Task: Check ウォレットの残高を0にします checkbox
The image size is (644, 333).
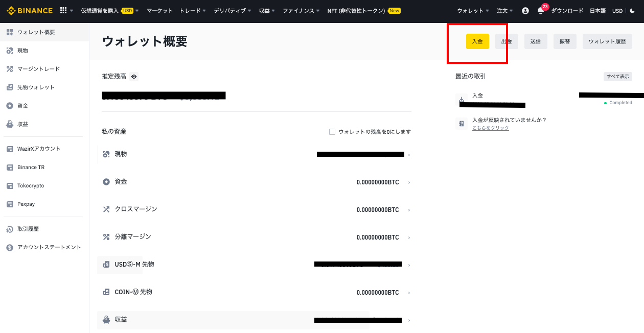Action: click(332, 132)
